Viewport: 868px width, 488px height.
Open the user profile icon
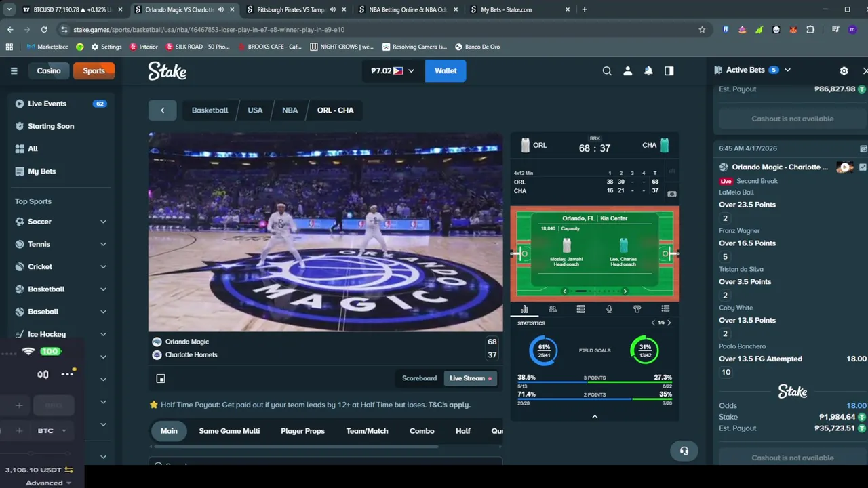pos(628,70)
